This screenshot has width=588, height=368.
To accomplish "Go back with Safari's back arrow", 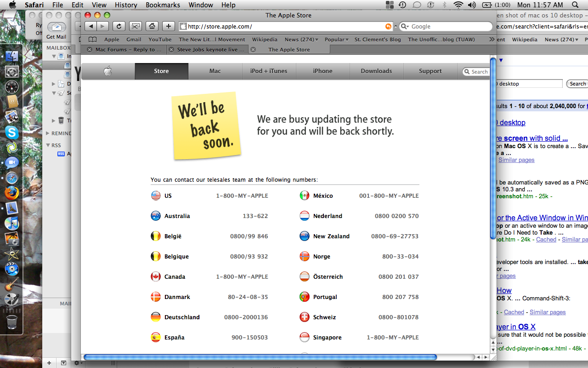I will (91, 26).
